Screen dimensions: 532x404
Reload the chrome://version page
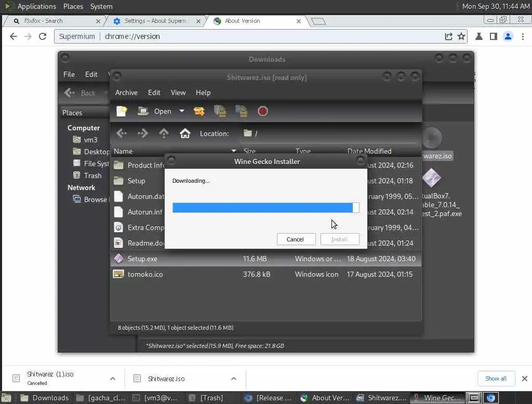click(x=43, y=36)
